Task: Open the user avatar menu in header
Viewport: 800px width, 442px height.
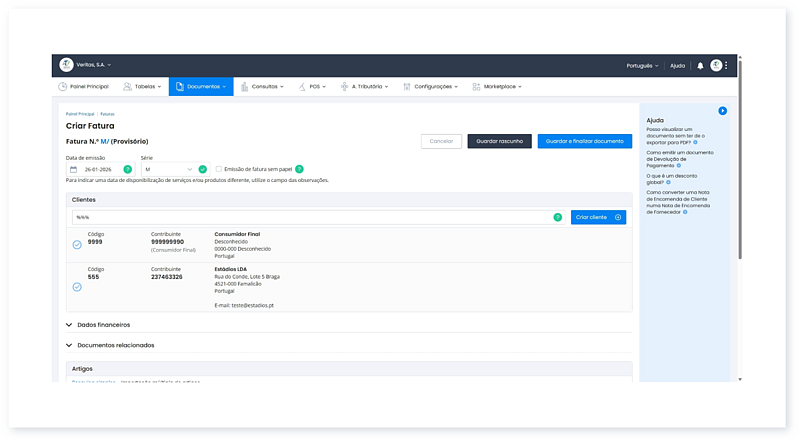Action: (716, 65)
